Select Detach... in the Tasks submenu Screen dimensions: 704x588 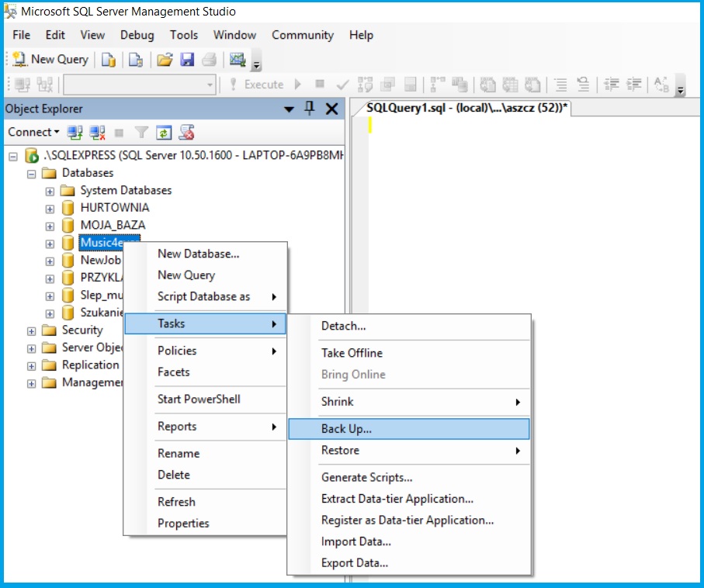(343, 327)
